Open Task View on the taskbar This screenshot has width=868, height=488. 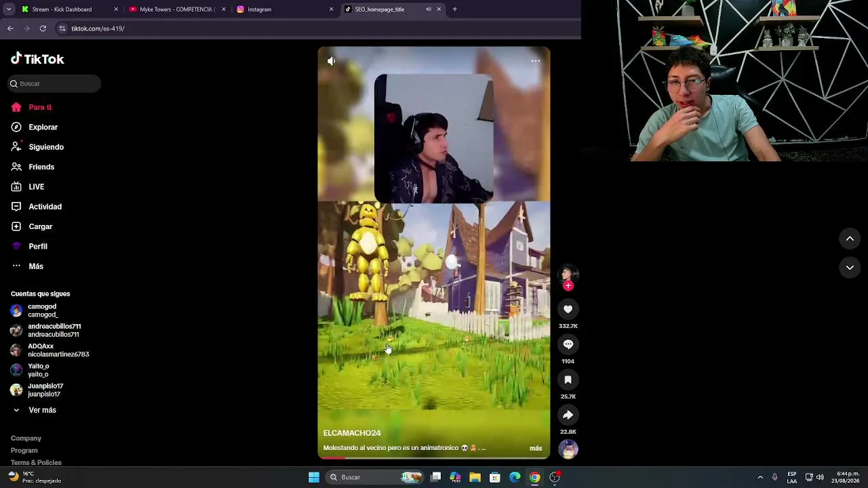click(436, 477)
